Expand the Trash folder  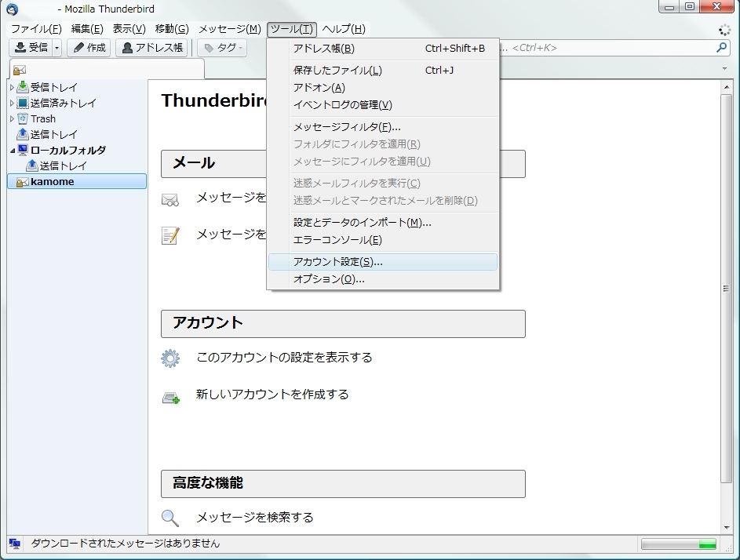[12, 119]
